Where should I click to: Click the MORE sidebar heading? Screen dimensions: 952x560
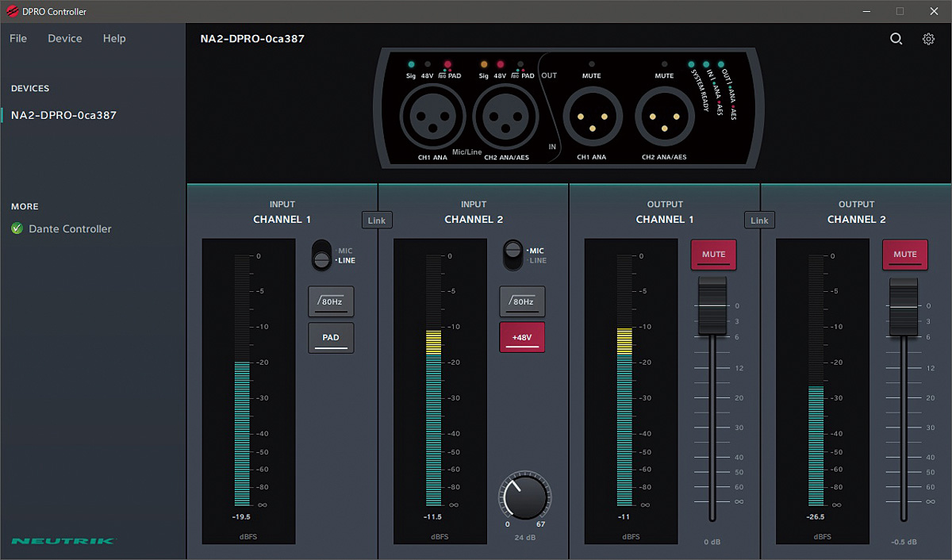[25, 206]
